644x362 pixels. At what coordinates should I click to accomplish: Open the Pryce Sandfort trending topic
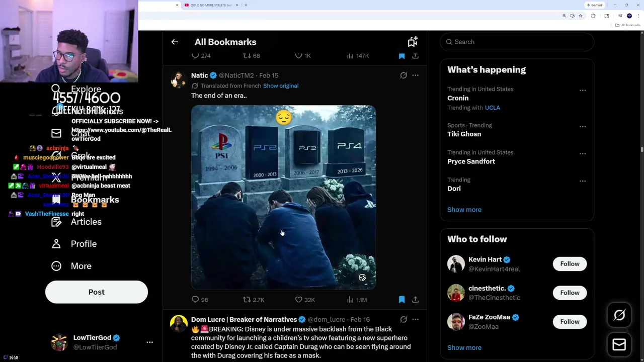[x=471, y=161]
